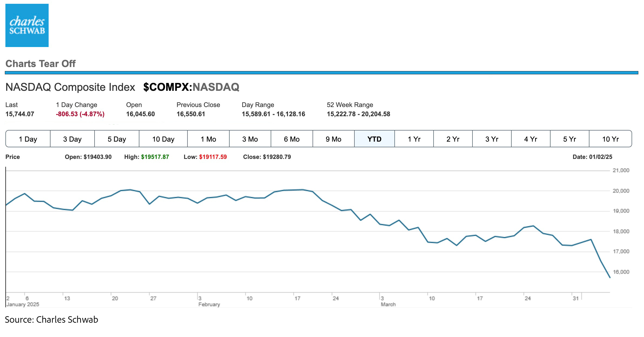Click the chart line's final low point

[610, 277]
